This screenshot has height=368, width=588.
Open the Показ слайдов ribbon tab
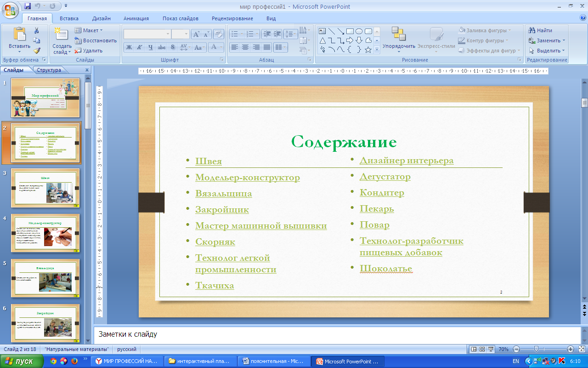coord(181,18)
